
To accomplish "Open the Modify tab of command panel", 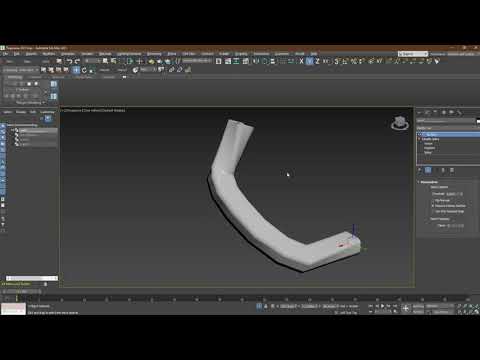I will coord(428,113).
